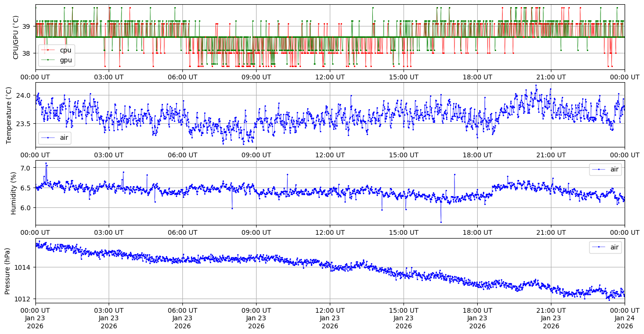Click the 18:00 UT tick under the Humidity plot
This screenshot has height=334, width=644.
click(x=477, y=232)
